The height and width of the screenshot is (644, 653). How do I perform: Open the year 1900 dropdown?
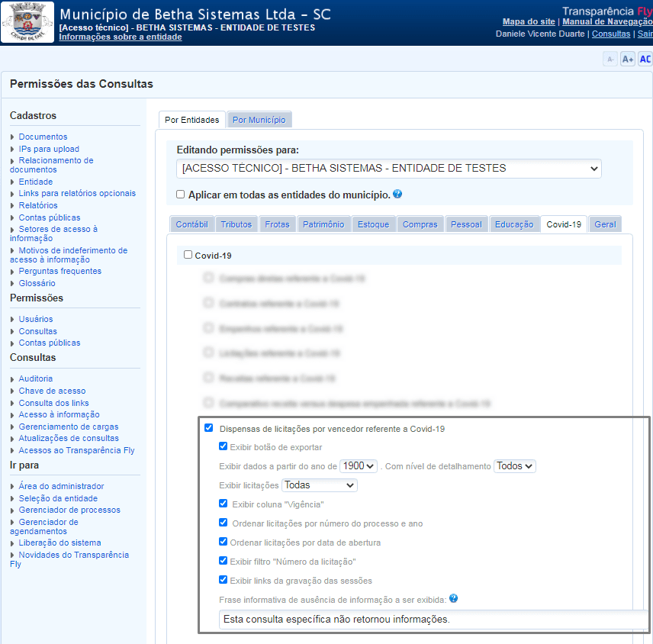(359, 465)
